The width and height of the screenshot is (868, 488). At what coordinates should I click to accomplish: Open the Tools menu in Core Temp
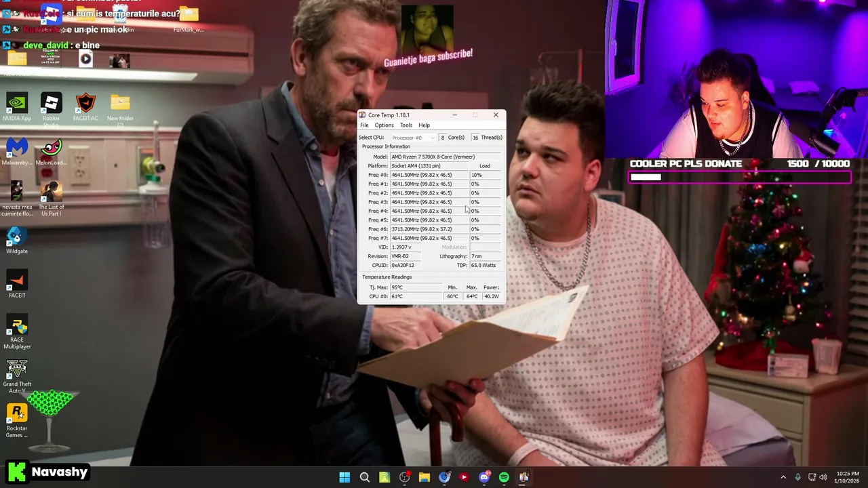406,125
